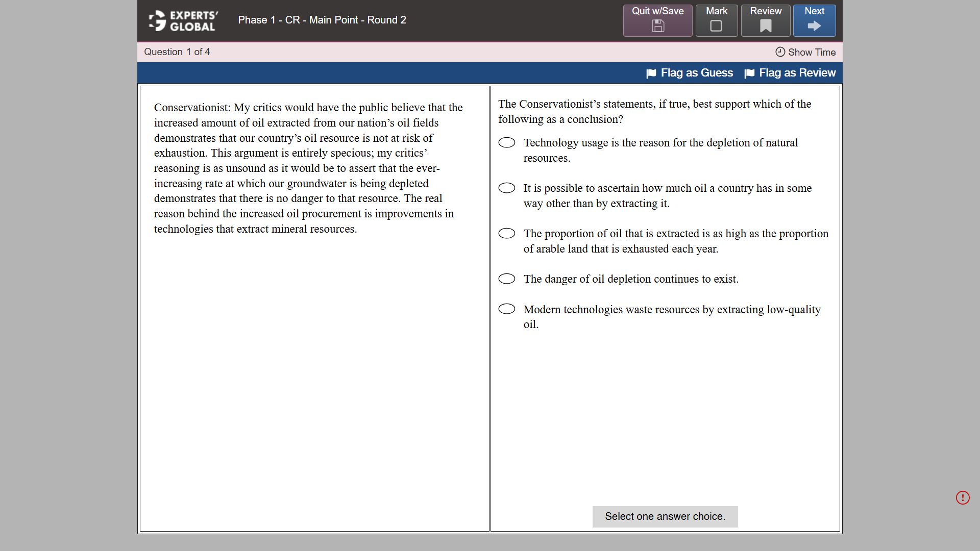Show the remaining time
Viewport: 980px width, 551px height.
811,52
